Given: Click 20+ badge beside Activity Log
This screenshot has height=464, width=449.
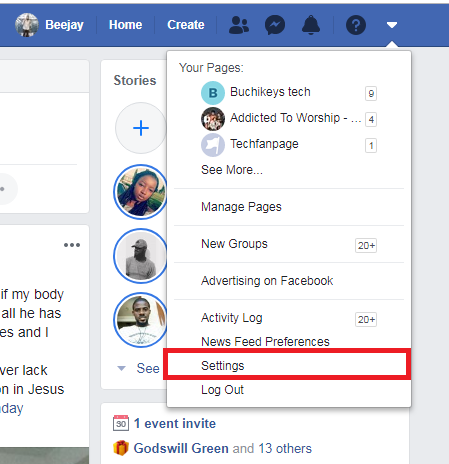Looking at the screenshot, I should (x=366, y=320).
